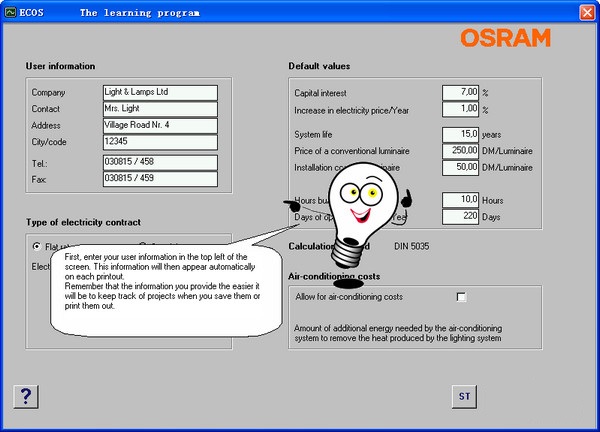600x432 pixels.
Task: Click the Default values heading
Action: click(x=319, y=66)
